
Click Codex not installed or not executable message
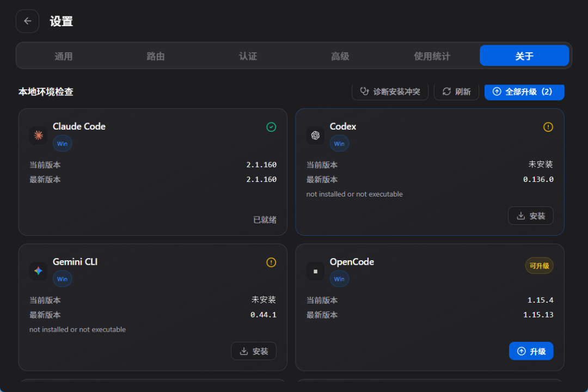pos(354,194)
